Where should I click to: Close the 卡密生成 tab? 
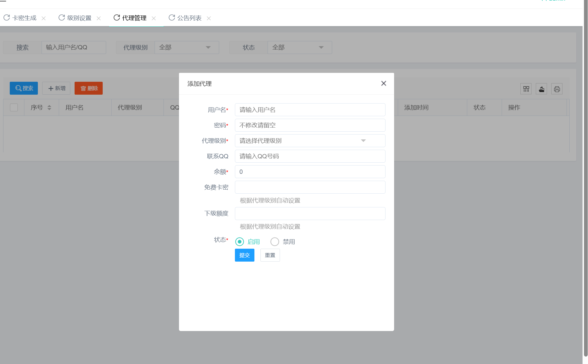click(x=44, y=18)
